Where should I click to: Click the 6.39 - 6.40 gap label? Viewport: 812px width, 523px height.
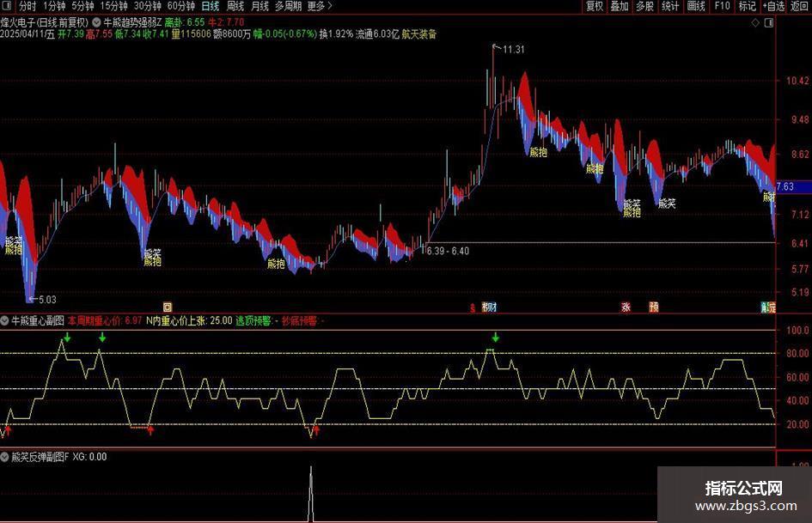448,251
